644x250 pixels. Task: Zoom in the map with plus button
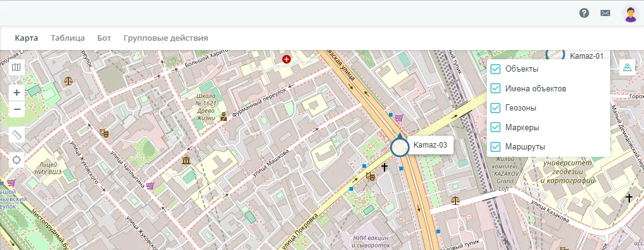point(17,93)
